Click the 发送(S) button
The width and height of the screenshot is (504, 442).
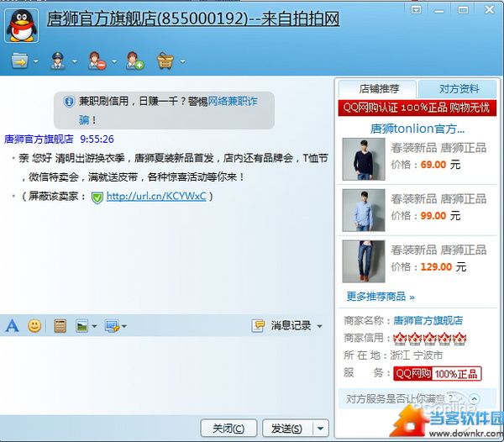coord(287,429)
